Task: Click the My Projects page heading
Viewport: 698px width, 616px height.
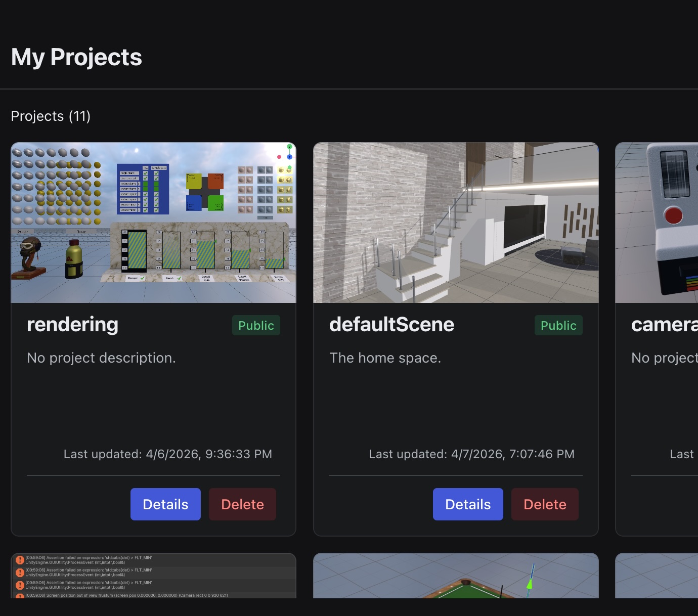Action: coord(76,57)
